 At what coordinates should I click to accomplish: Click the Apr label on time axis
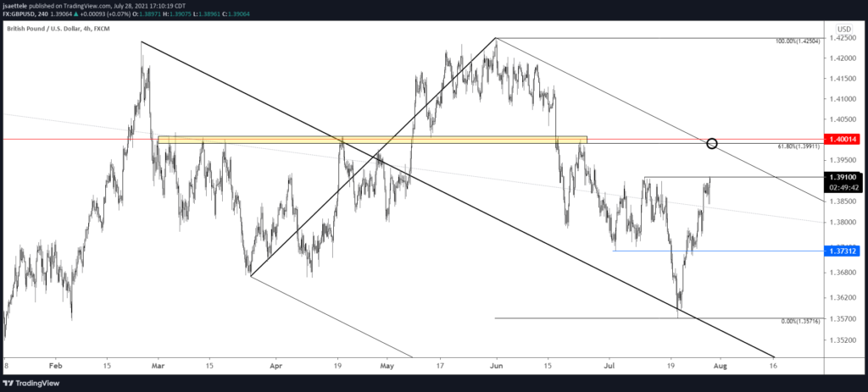[276, 366]
